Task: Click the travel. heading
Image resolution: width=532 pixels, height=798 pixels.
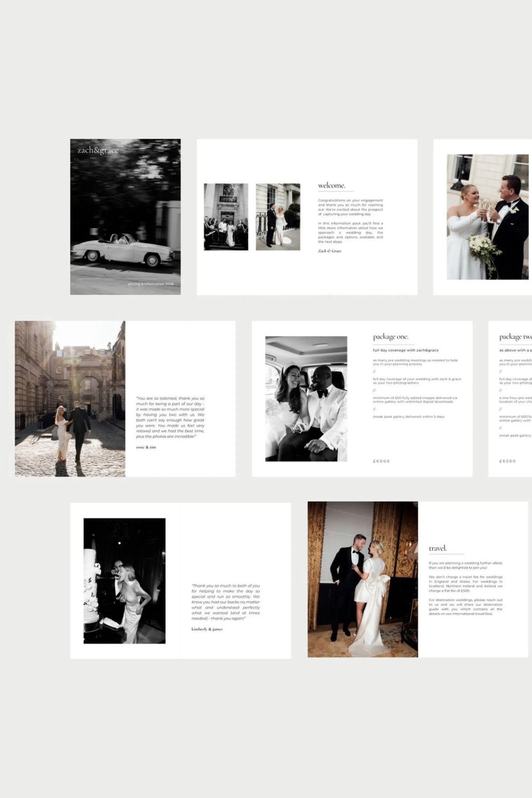Action: click(438, 548)
